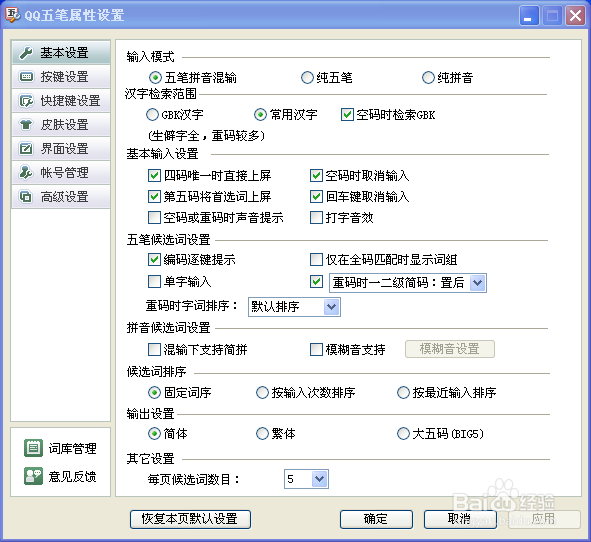Select 简体 output
591x542 pixels.
(x=154, y=433)
